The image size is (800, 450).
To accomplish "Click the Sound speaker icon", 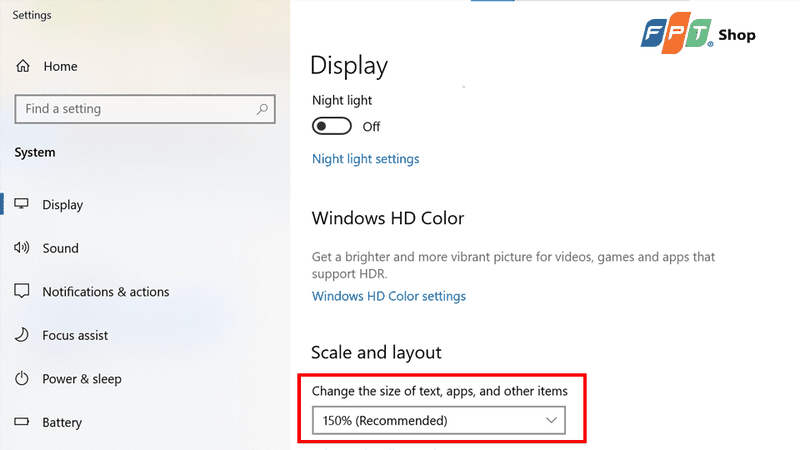I will (21, 248).
